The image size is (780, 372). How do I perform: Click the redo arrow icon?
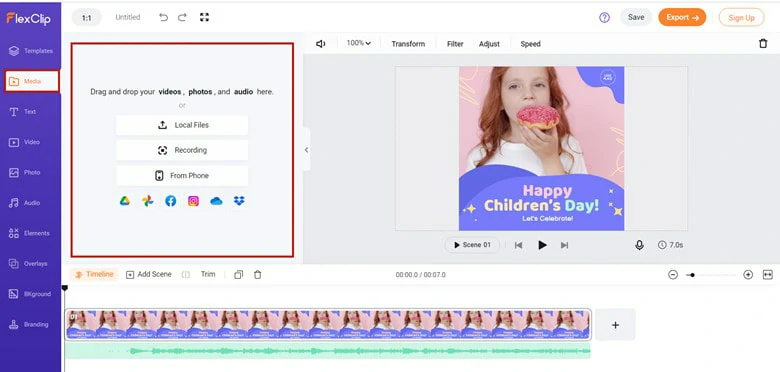[182, 17]
